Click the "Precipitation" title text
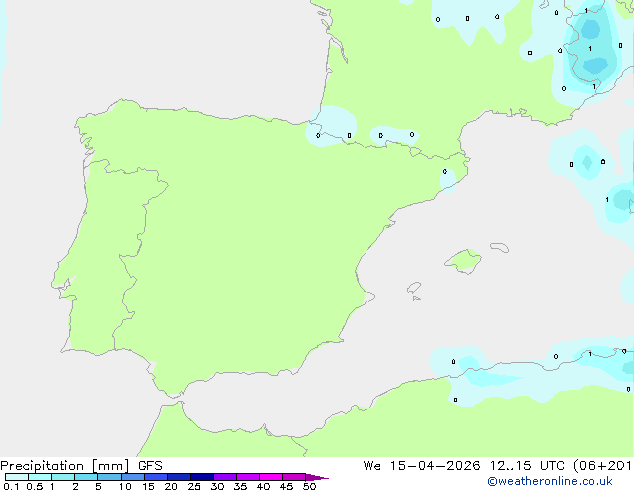 [42, 466]
